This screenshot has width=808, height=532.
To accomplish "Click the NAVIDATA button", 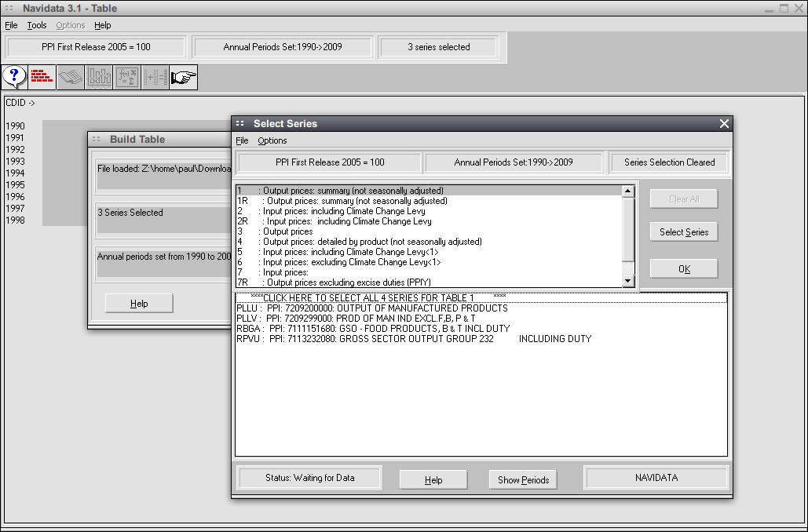I will 656,477.
